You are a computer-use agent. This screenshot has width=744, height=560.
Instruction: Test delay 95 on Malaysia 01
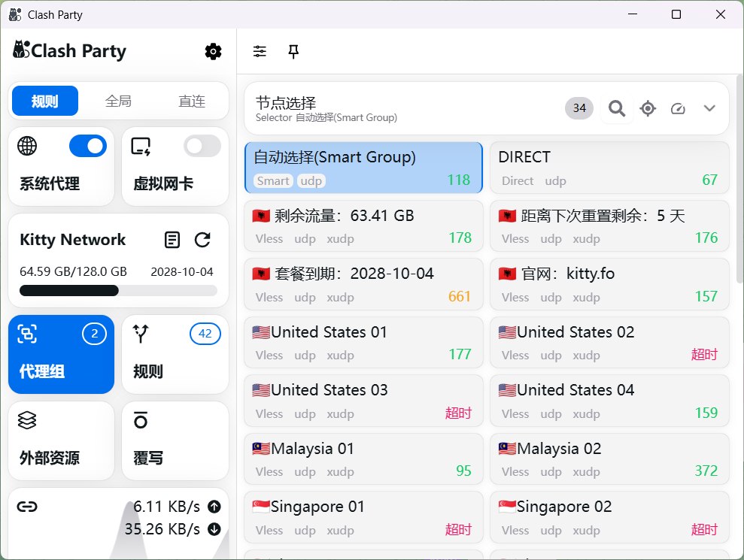[463, 471]
